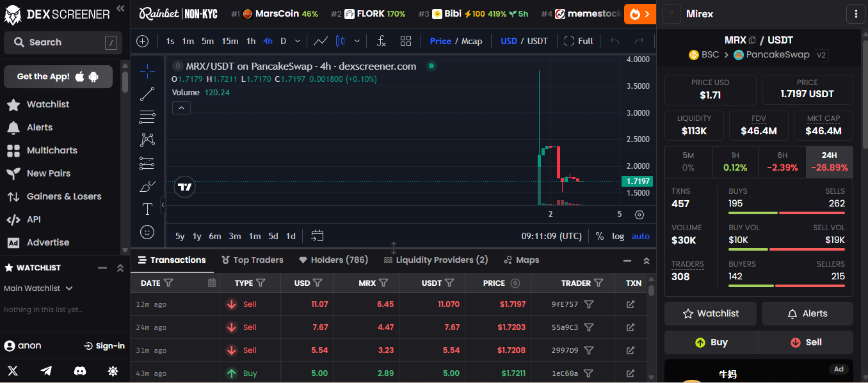Expand the Main Watchlist dropdown

click(x=38, y=288)
